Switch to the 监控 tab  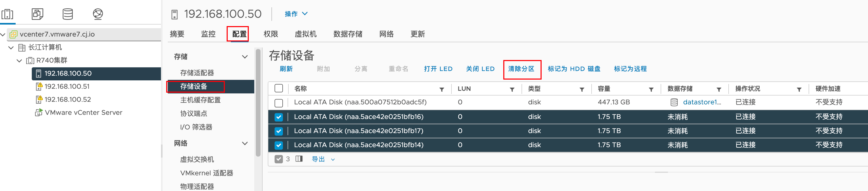click(208, 34)
